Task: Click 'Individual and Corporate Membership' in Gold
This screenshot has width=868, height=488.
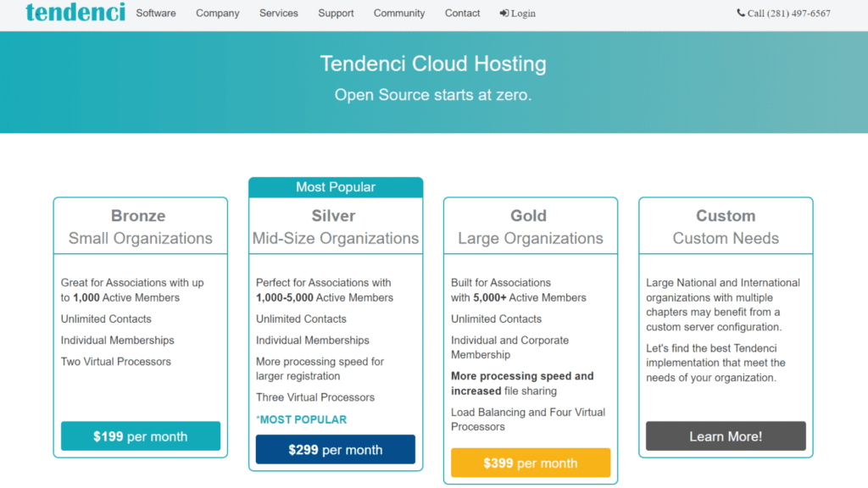Action: point(509,347)
